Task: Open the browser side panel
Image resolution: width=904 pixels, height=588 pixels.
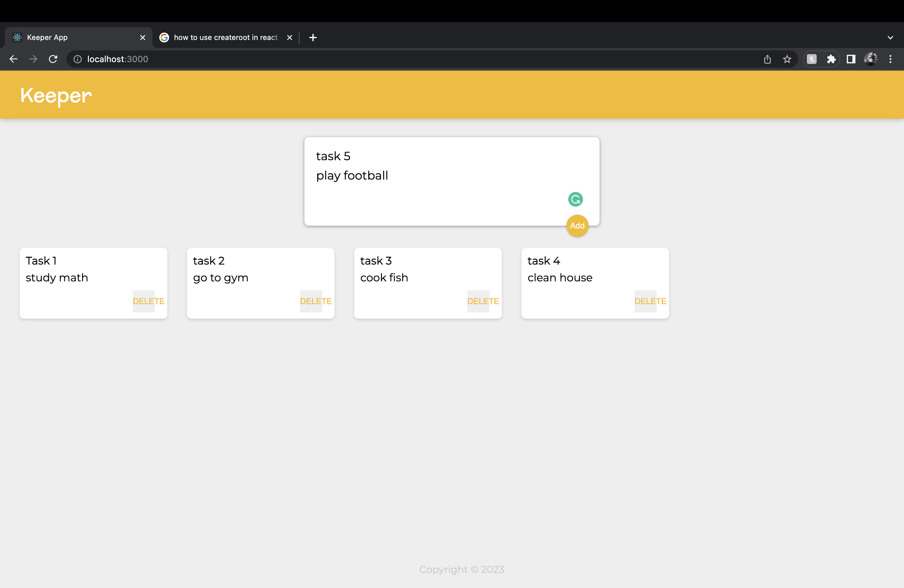Action: [x=850, y=59]
